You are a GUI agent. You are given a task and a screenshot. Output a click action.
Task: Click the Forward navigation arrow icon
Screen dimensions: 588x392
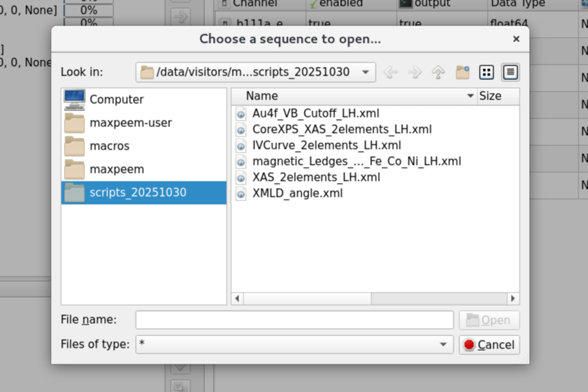point(414,72)
